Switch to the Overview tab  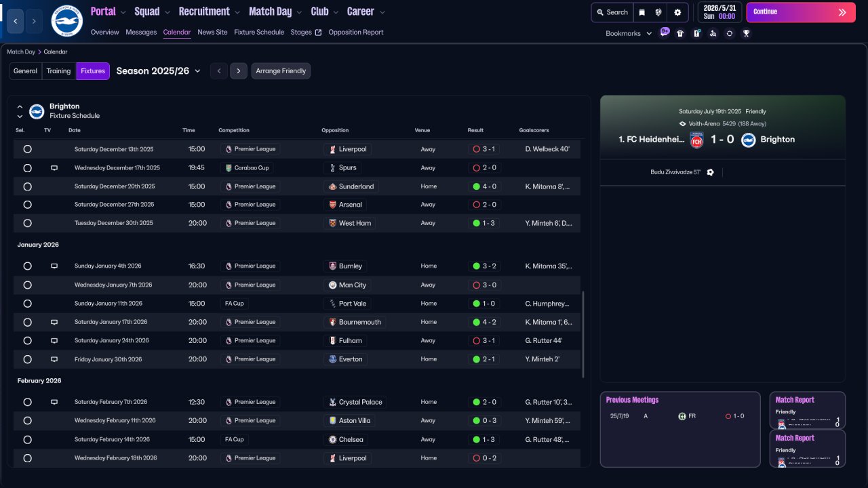[104, 33]
